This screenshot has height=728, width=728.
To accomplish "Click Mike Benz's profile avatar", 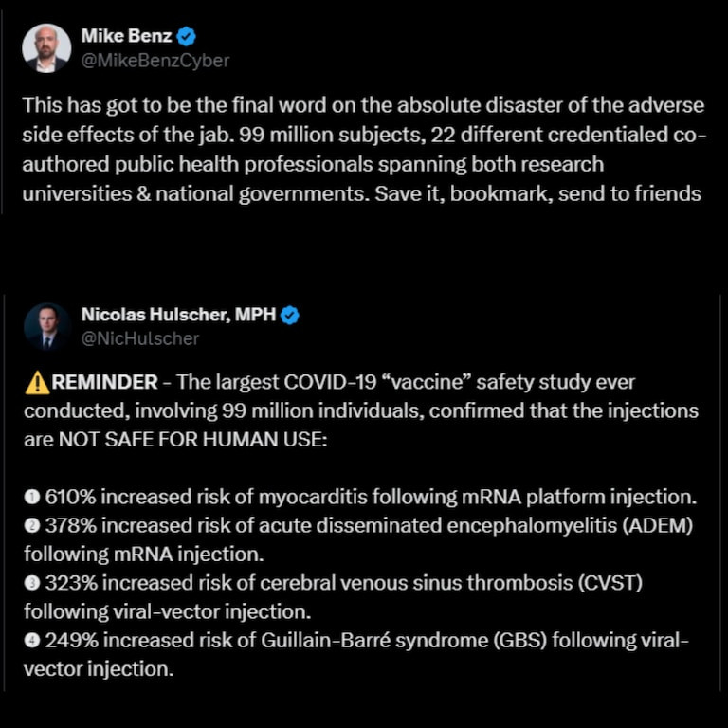I will (x=46, y=47).
